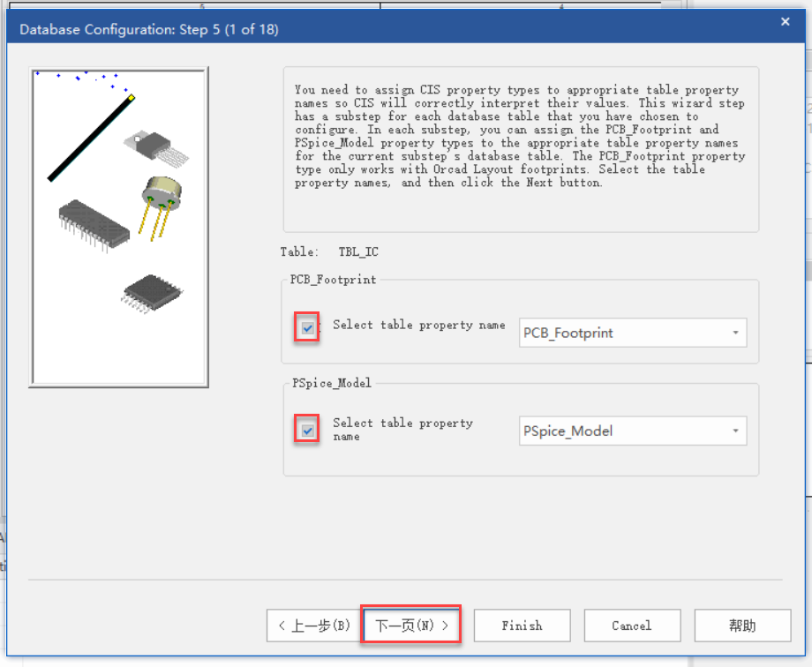Uncheck the PCB_Footprint property checkbox
The image size is (812, 667).
[x=307, y=328]
